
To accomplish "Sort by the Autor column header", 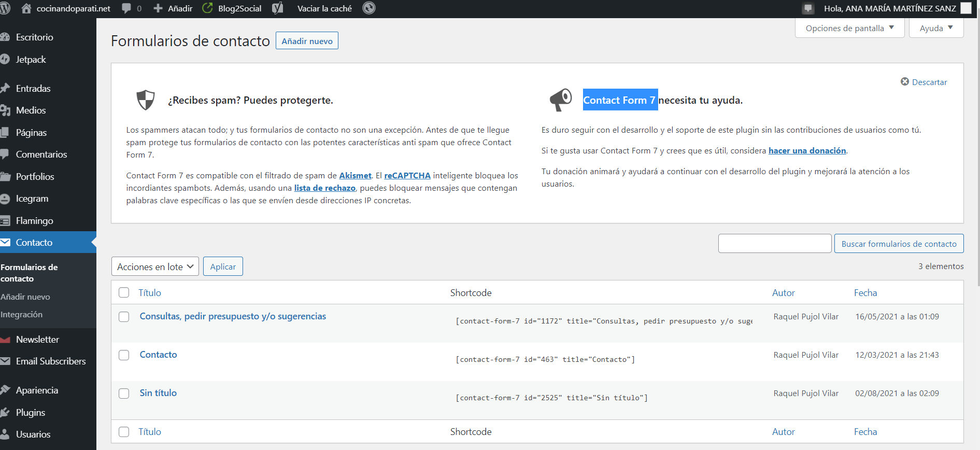I will pyautogui.click(x=784, y=292).
